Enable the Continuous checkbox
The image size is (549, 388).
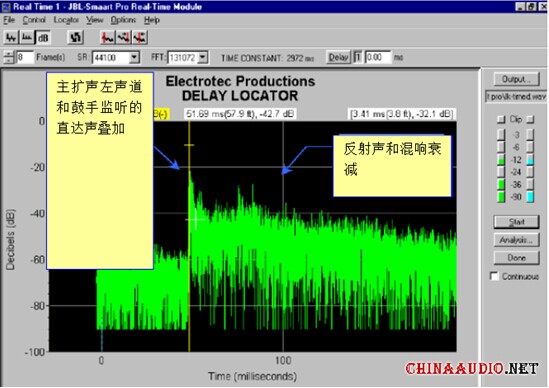click(x=494, y=276)
